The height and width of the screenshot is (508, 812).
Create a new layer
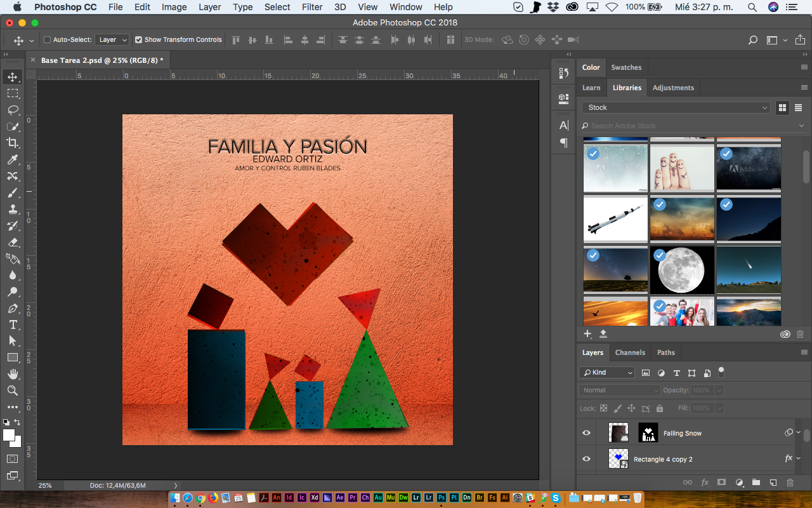[773, 483]
